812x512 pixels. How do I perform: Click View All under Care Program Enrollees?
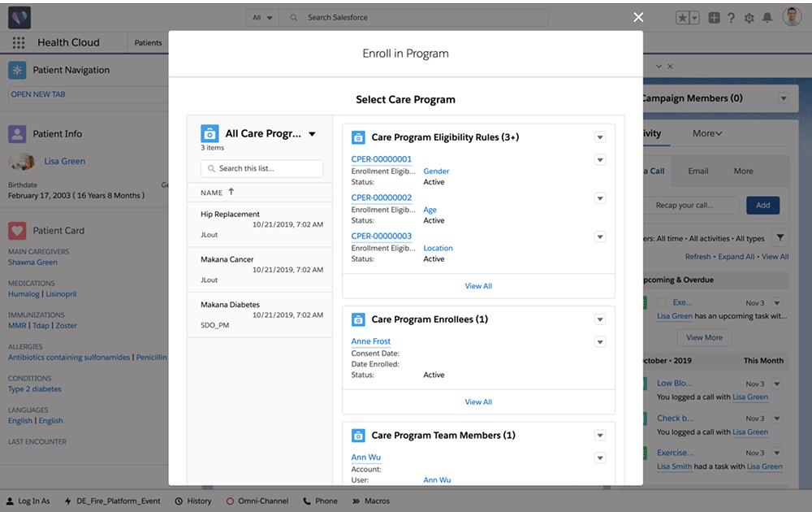click(478, 402)
